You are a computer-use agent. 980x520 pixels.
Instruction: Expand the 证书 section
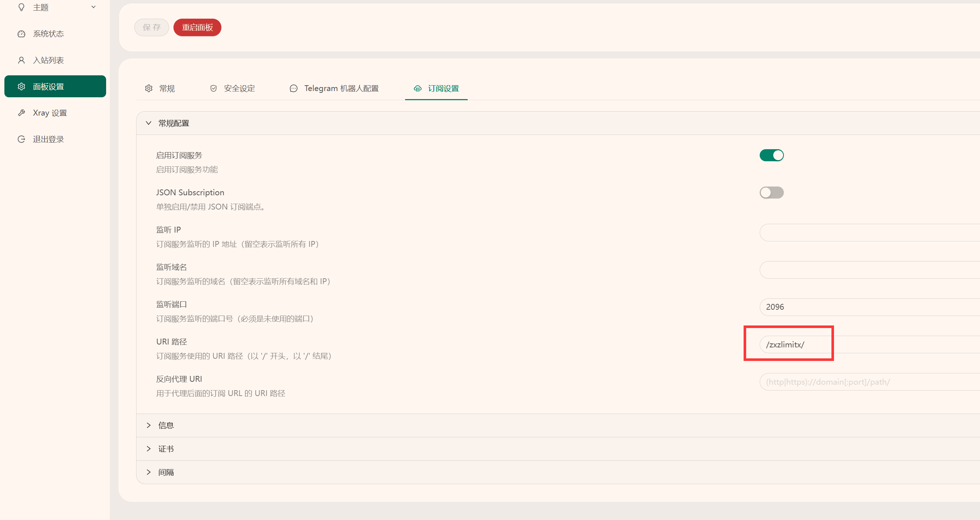tap(558, 449)
